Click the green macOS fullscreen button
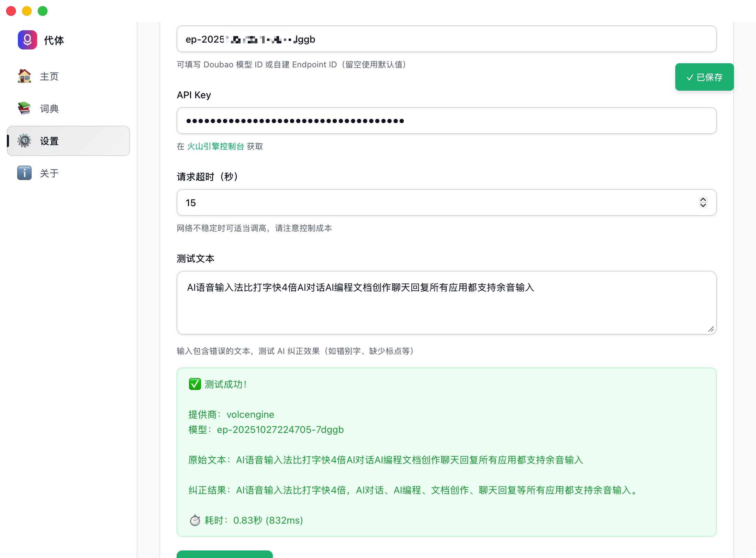 [43, 11]
